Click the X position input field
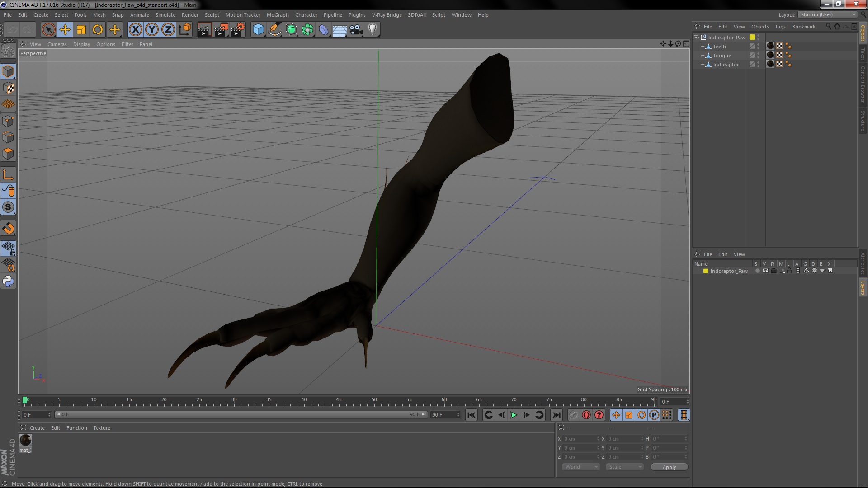The height and width of the screenshot is (488, 868). [x=581, y=439]
